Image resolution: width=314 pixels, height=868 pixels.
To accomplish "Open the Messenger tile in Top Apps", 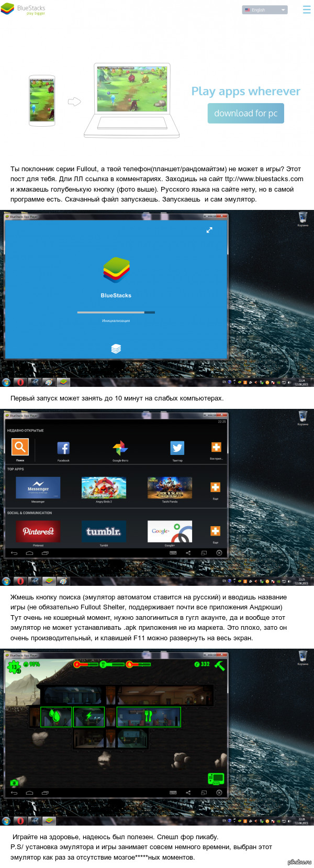I will (38, 487).
